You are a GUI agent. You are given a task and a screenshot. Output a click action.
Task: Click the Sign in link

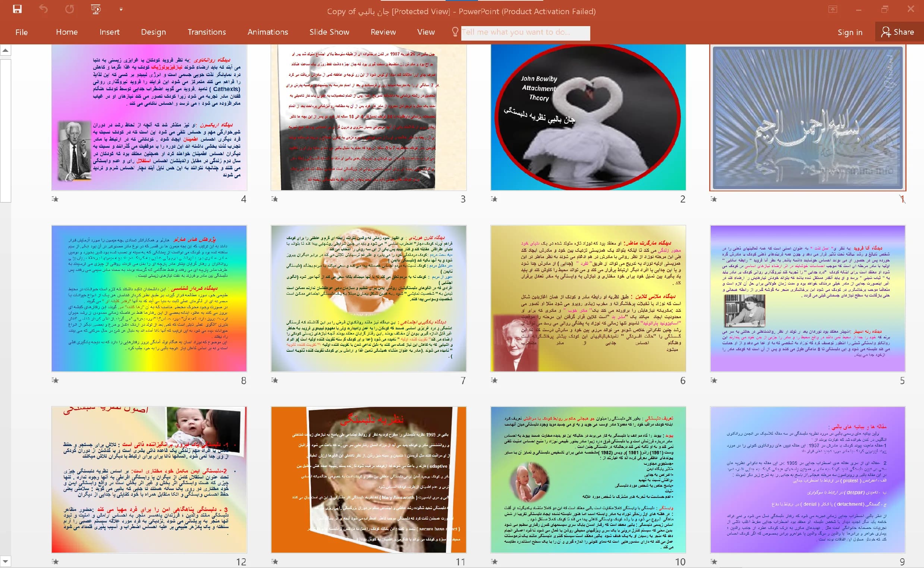coord(850,32)
